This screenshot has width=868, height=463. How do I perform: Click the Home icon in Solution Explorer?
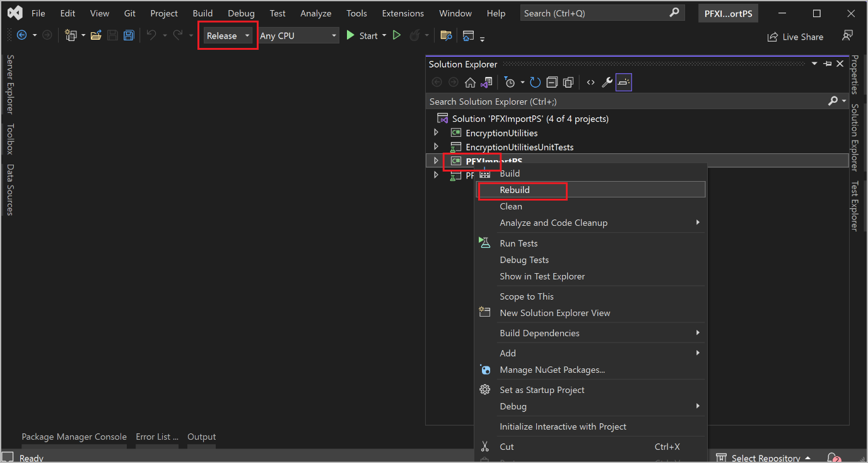point(471,82)
